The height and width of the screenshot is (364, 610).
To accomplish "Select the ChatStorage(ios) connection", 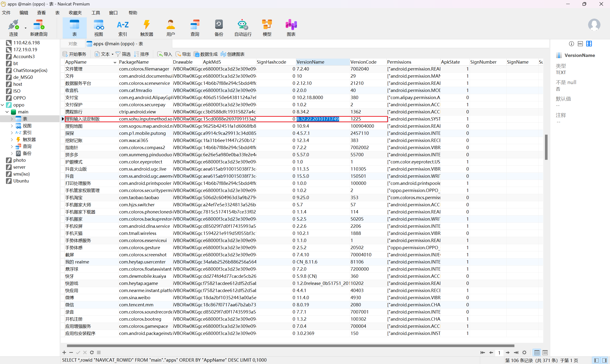I will (30, 70).
